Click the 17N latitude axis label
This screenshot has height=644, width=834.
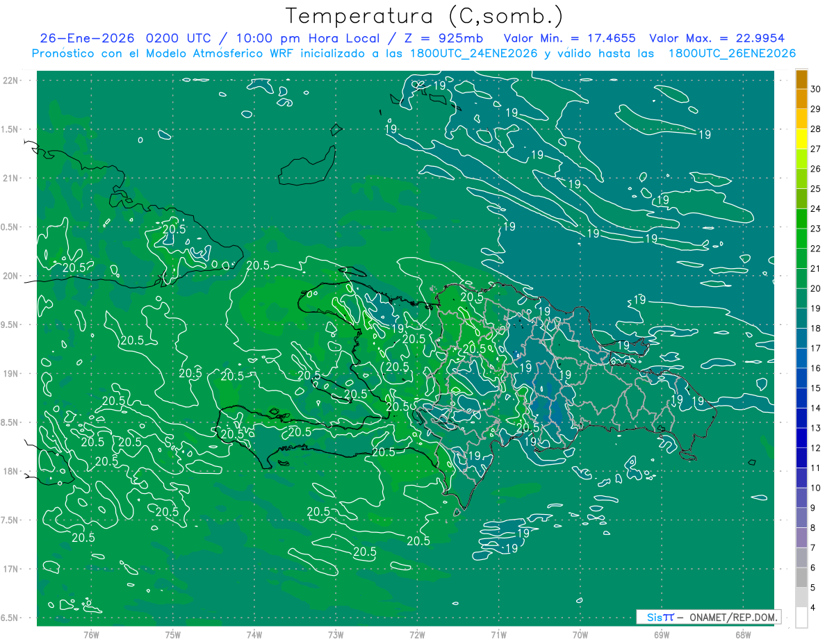pyautogui.click(x=11, y=569)
